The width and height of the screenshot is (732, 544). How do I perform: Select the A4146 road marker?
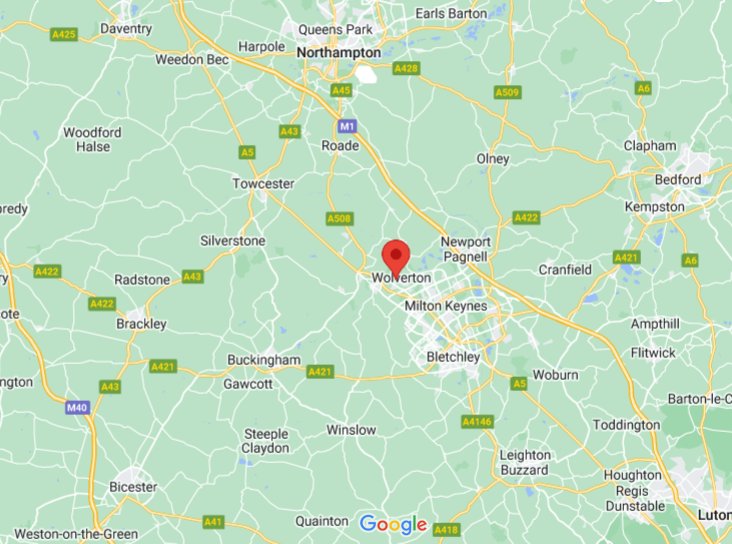tap(477, 422)
